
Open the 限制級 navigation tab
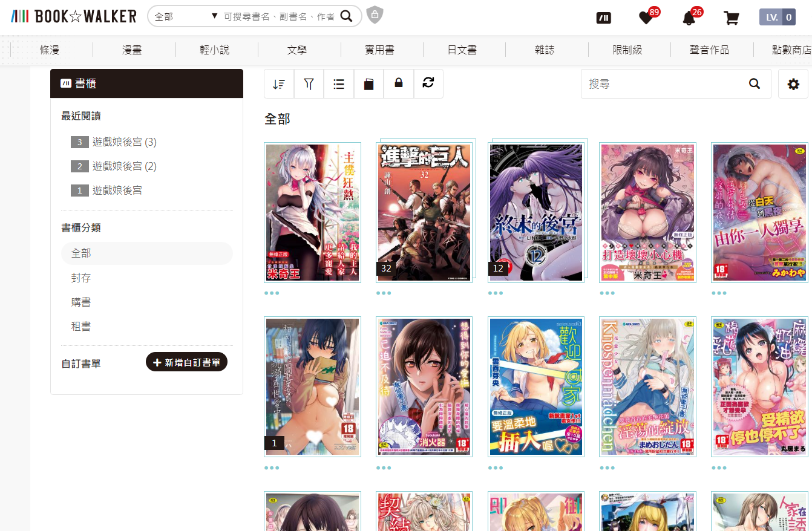(627, 50)
